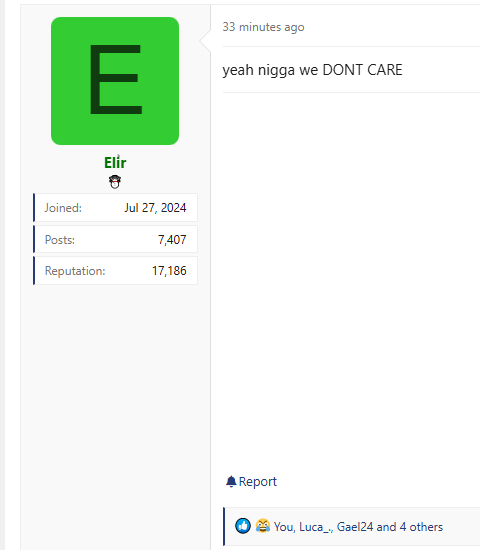Click Luca_. in the reactions list
This screenshot has height=550, width=480.
315,526
